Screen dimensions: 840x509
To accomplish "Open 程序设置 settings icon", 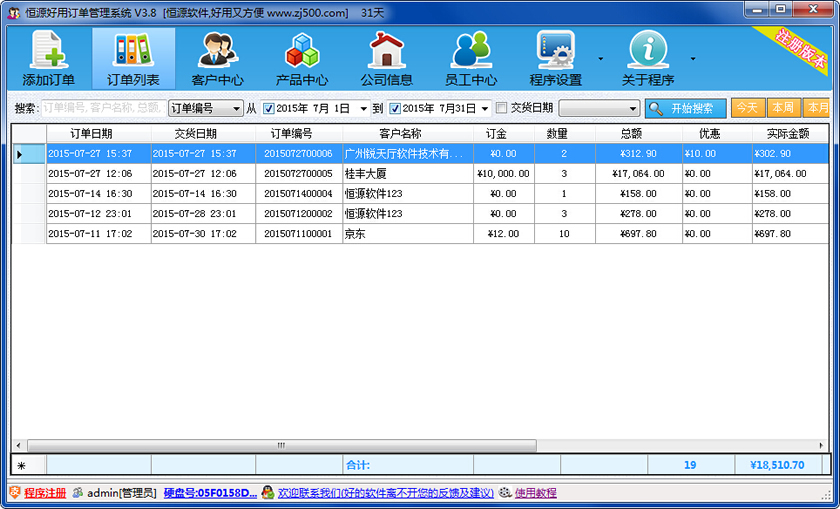I will tap(555, 58).
